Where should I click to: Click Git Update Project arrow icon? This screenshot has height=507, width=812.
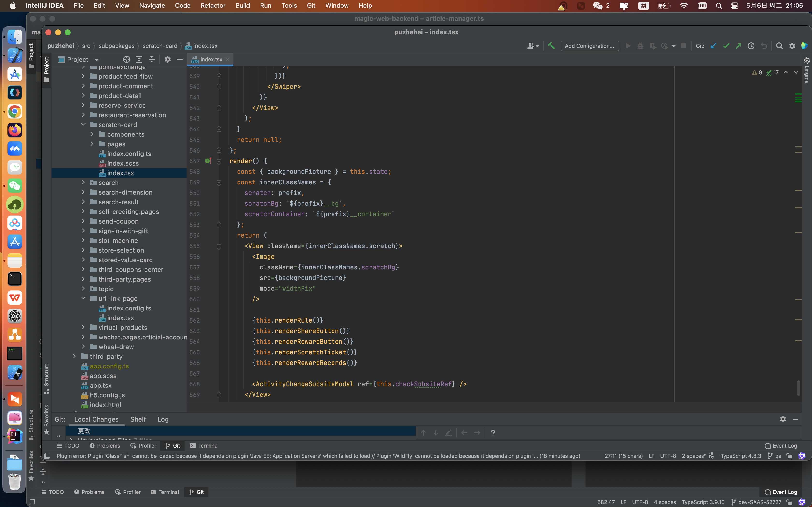[713, 46]
